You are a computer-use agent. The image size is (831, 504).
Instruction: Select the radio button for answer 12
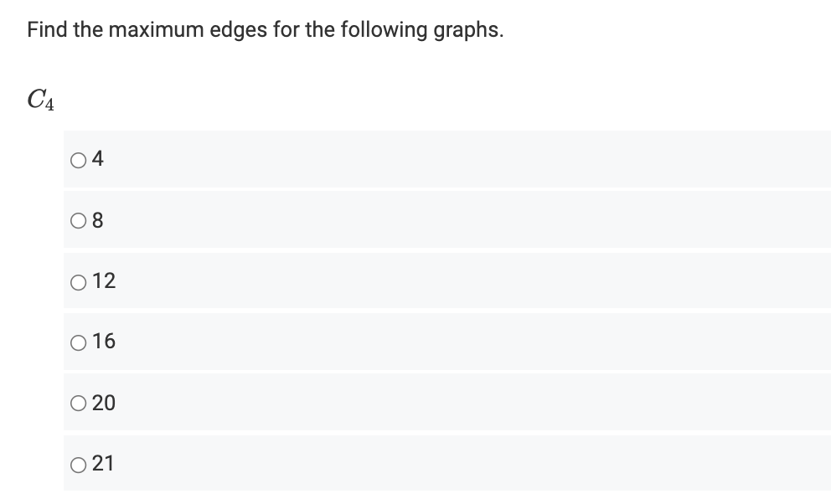coord(79,280)
